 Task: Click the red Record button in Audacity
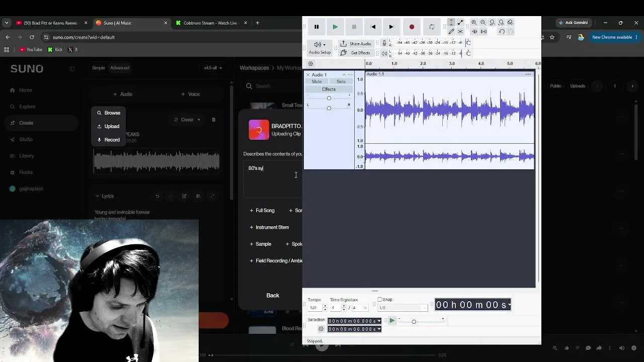(412, 27)
